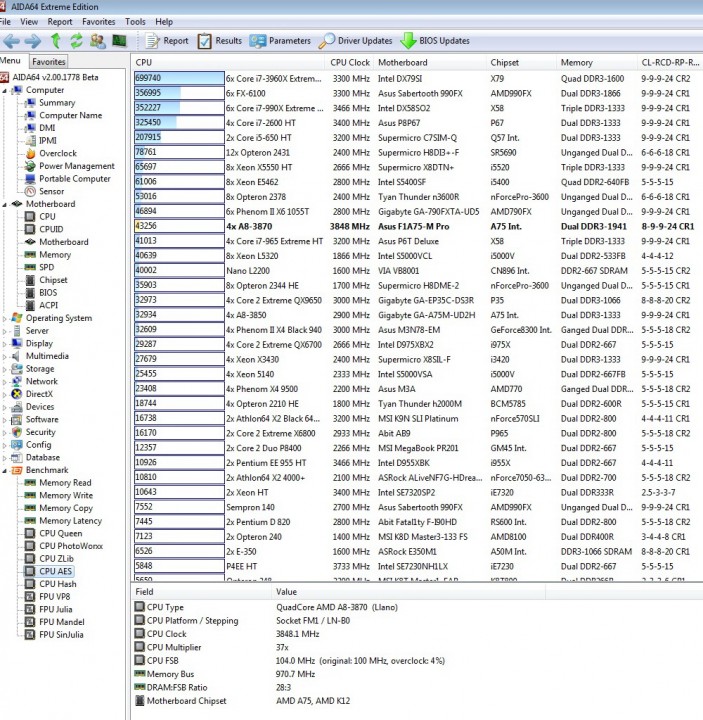
Task: Sort by the Chipset column header
Action: (521, 62)
